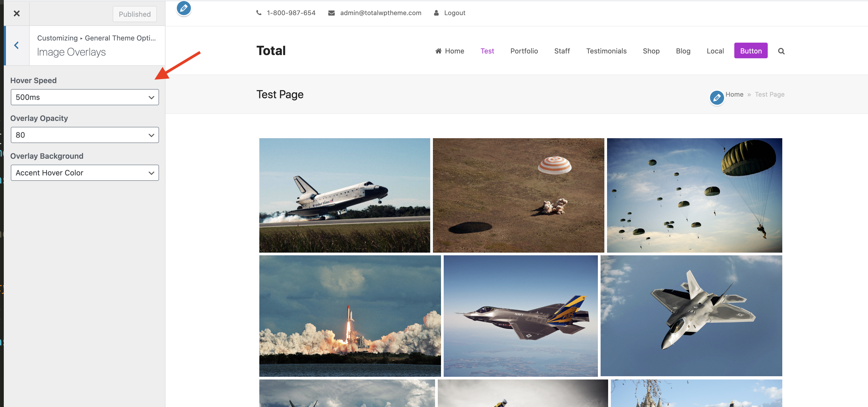Screen dimensions: 868x407
Task: Click the Test Page heading
Action: pyautogui.click(x=280, y=94)
